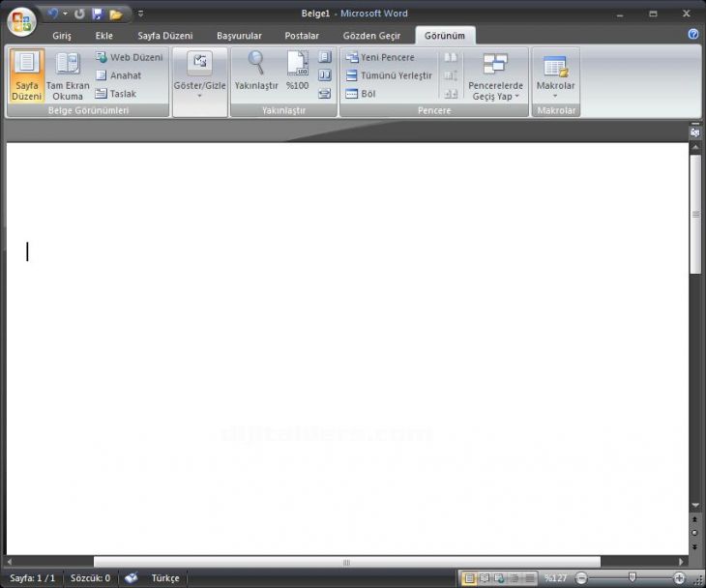
Task: Open the Başvurular tab
Action: 239,36
